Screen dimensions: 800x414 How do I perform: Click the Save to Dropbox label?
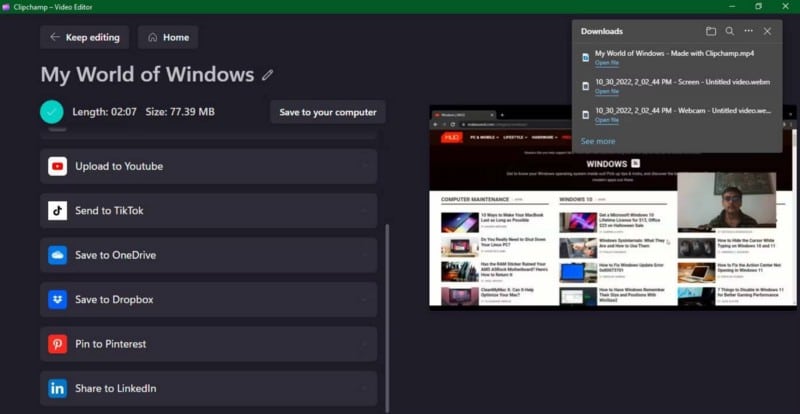tap(114, 300)
